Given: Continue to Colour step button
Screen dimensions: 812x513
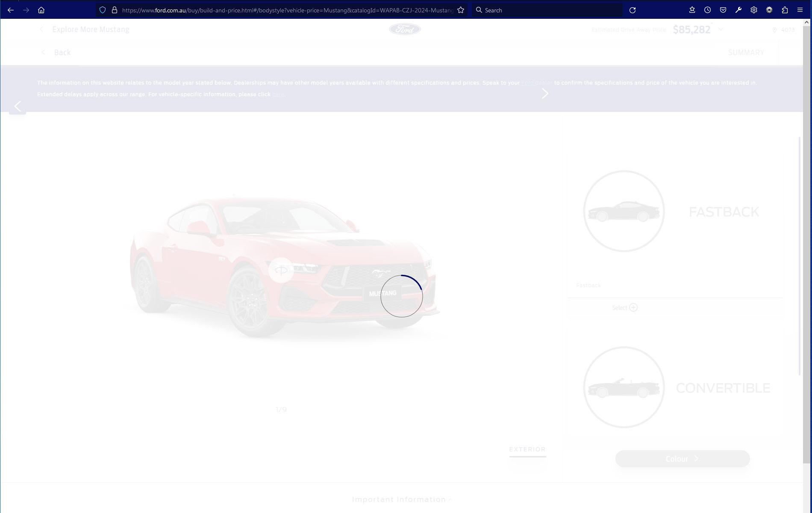Looking at the screenshot, I should pyautogui.click(x=683, y=459).
